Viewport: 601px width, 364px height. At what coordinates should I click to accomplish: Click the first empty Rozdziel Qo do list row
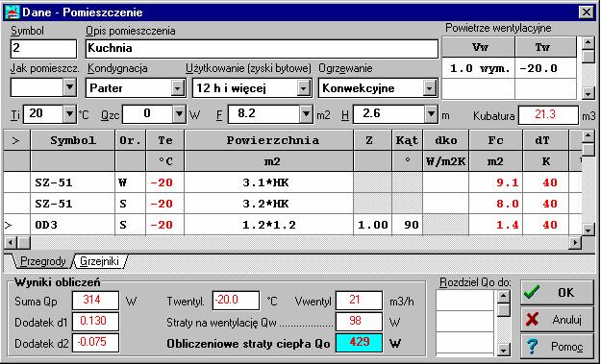[465, 300]
